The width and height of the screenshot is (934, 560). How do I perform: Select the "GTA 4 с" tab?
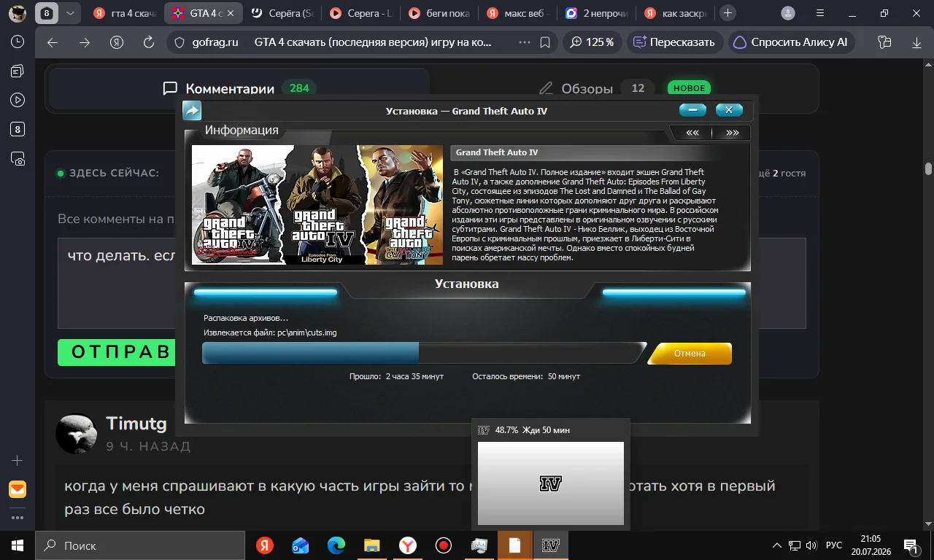point(203,13)
